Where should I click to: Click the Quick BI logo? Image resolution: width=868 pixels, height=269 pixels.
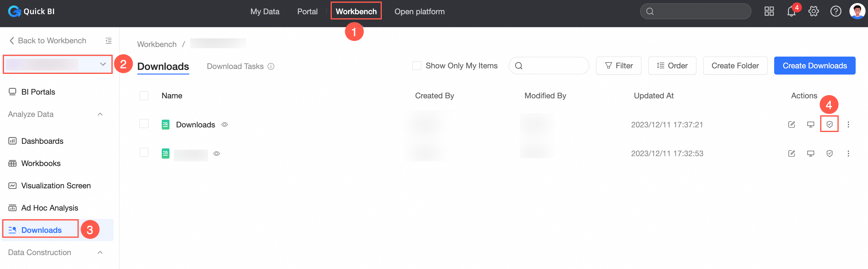31,11
